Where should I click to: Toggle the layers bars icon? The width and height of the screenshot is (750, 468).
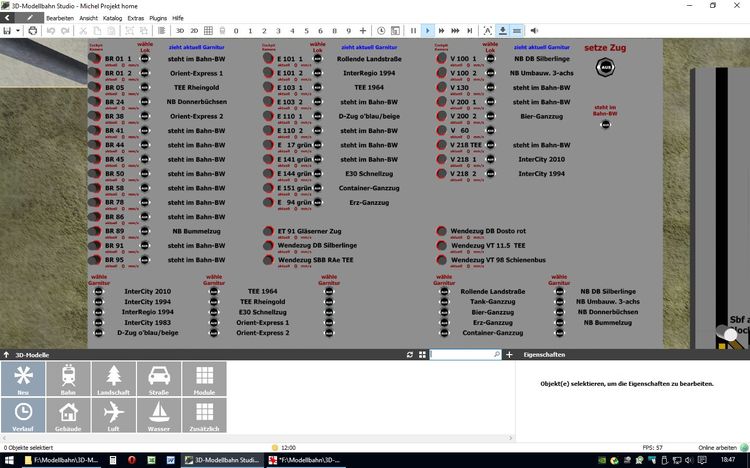517,31
